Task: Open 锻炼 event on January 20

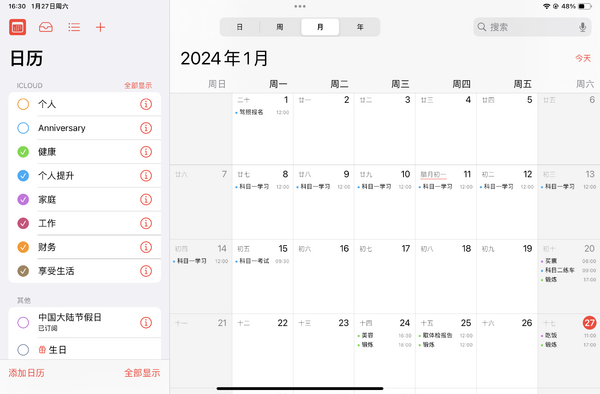Action: point(568,280)
